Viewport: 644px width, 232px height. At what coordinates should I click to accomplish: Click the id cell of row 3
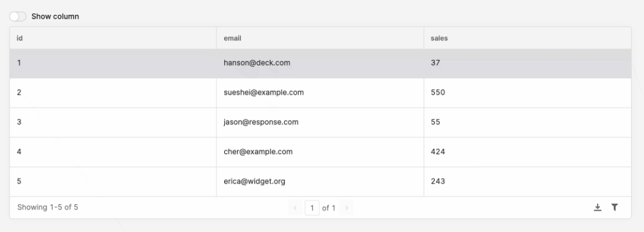coord(113,122)
